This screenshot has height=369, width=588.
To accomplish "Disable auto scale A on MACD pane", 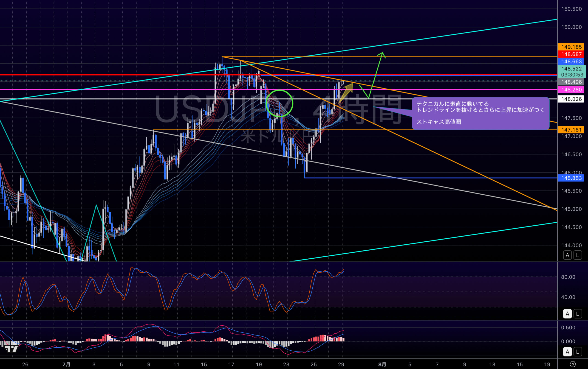I will [567, 352].
